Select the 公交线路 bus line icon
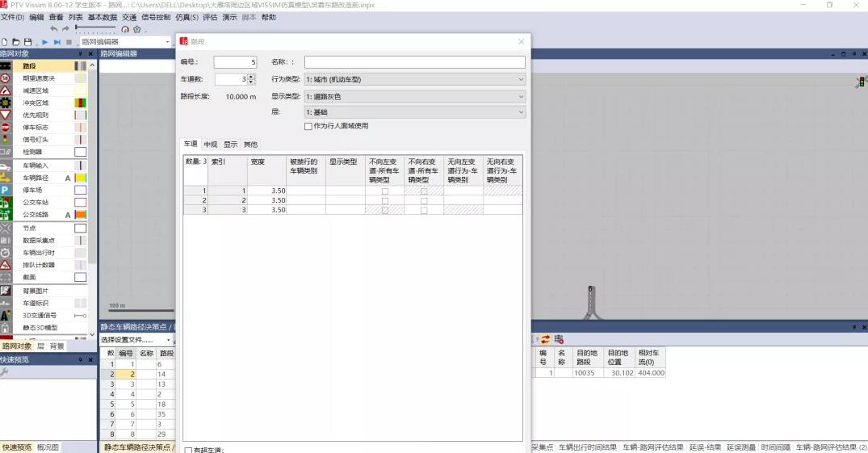This screenshot has height=453, width=868. point(6,214)
